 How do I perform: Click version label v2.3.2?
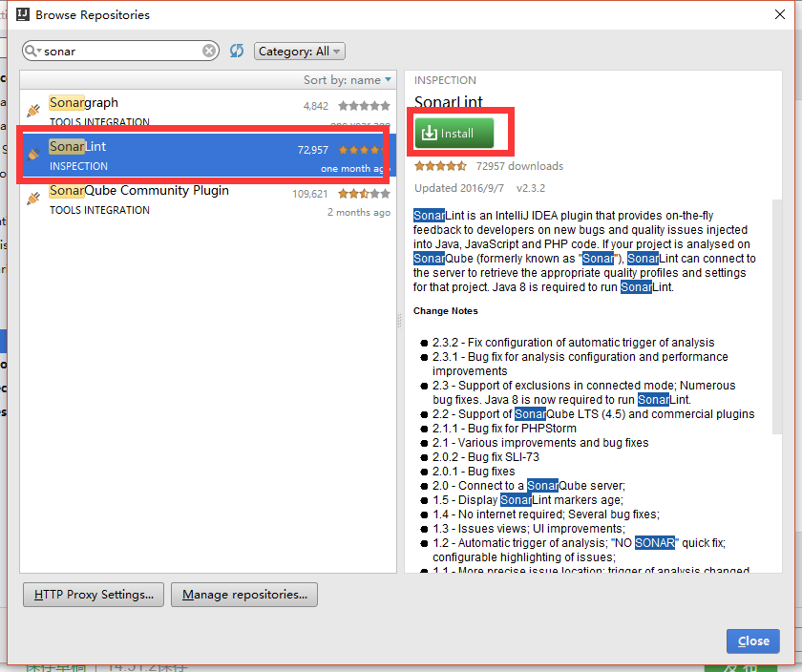click(x=531, y=188)
